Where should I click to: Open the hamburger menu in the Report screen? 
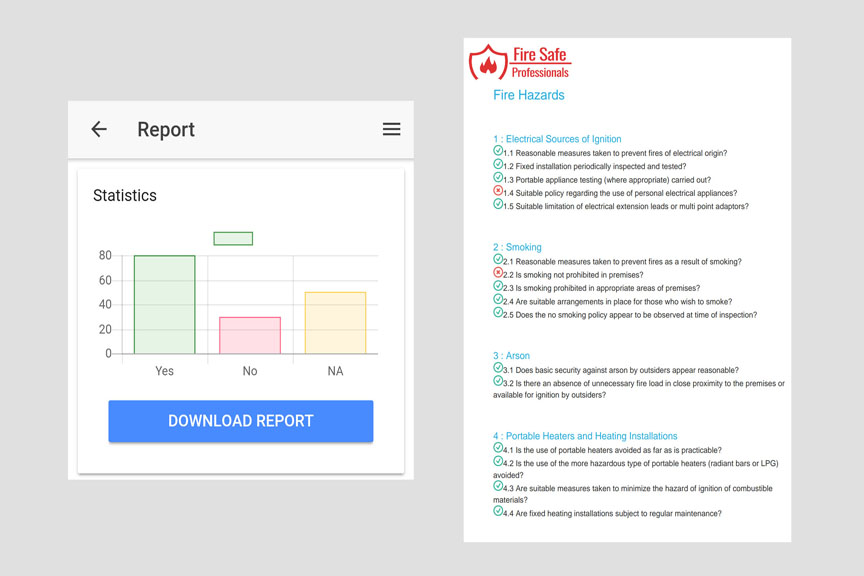pyautogui.click(x=391, y=130)
